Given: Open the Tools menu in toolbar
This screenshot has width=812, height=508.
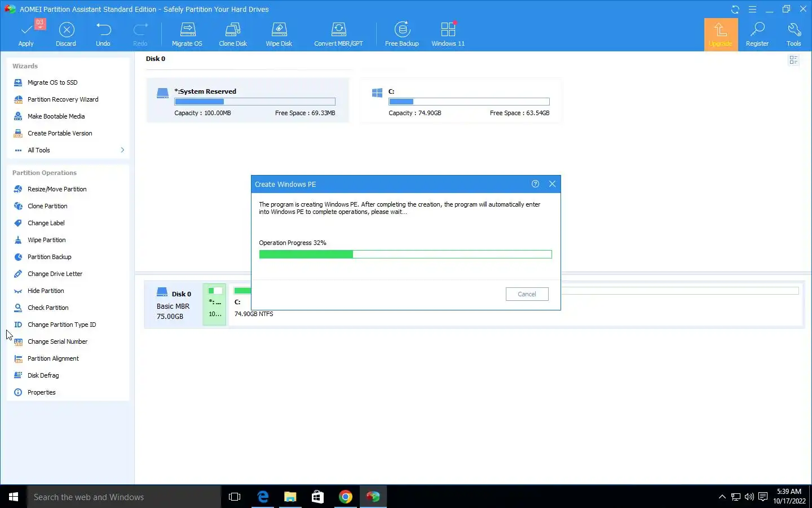Looking at the screenshot, I should [794, 34].
